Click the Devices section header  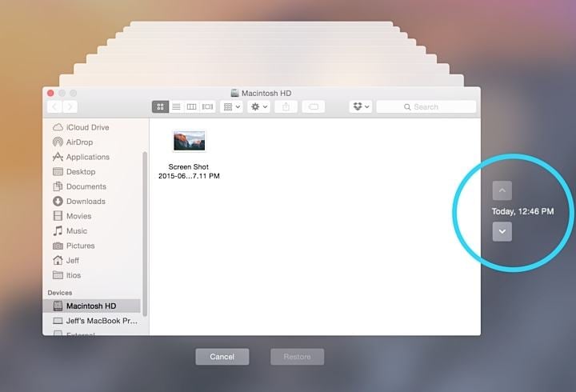click(59, 293)
